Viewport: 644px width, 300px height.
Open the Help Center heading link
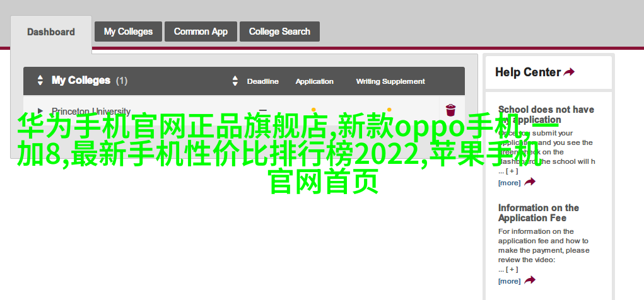527,72
